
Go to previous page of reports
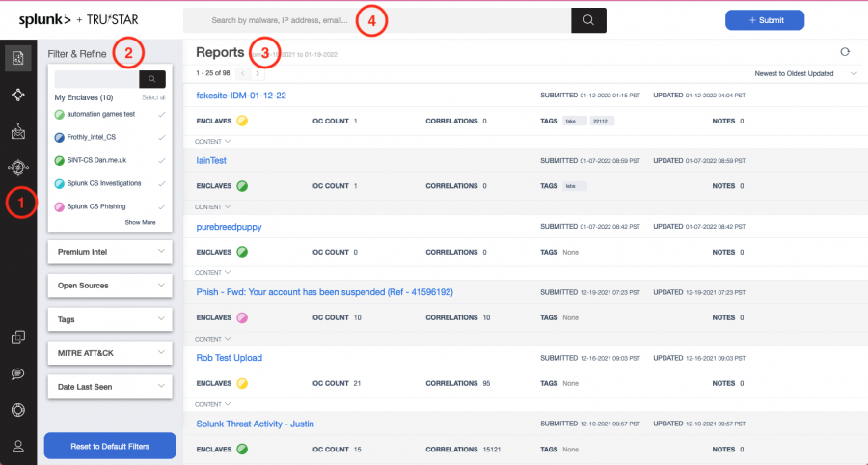242,73
